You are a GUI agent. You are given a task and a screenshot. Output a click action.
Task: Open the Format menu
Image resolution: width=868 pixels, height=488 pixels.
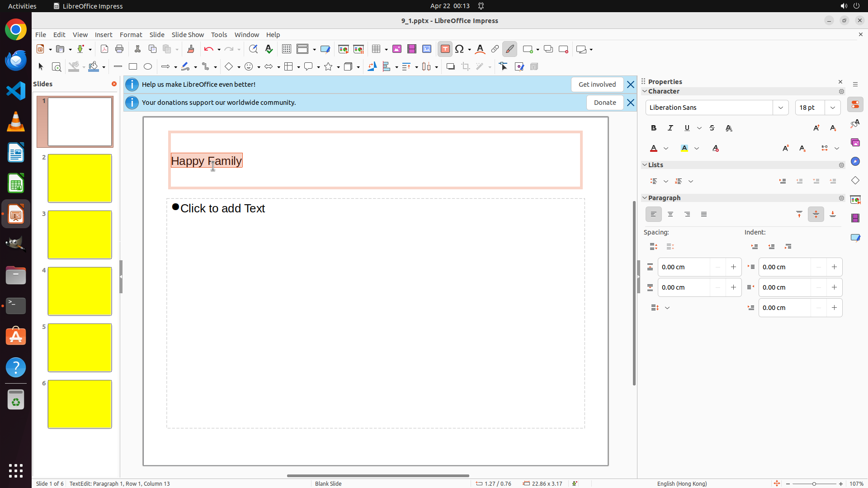click(x=131, y=35)
